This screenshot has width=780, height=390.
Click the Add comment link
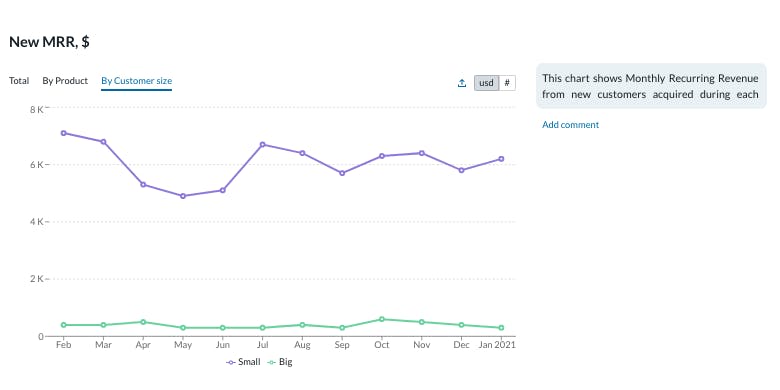tap(571, 125)
